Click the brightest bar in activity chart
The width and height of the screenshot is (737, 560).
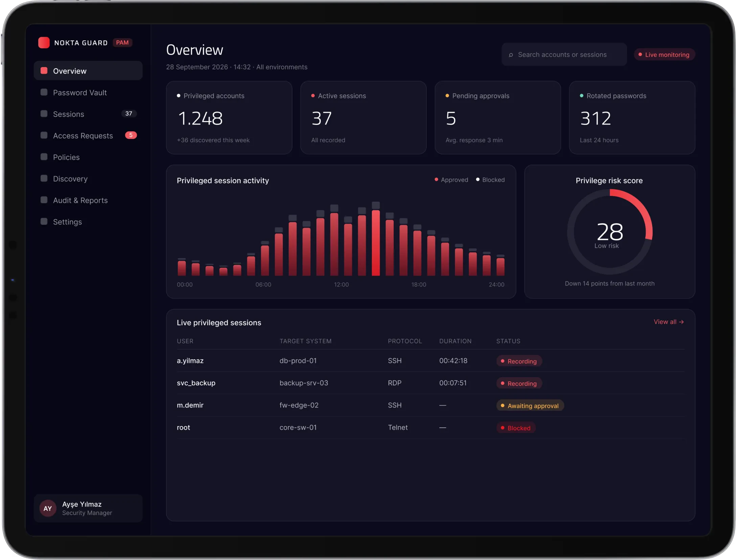click(x=376, y=243)
